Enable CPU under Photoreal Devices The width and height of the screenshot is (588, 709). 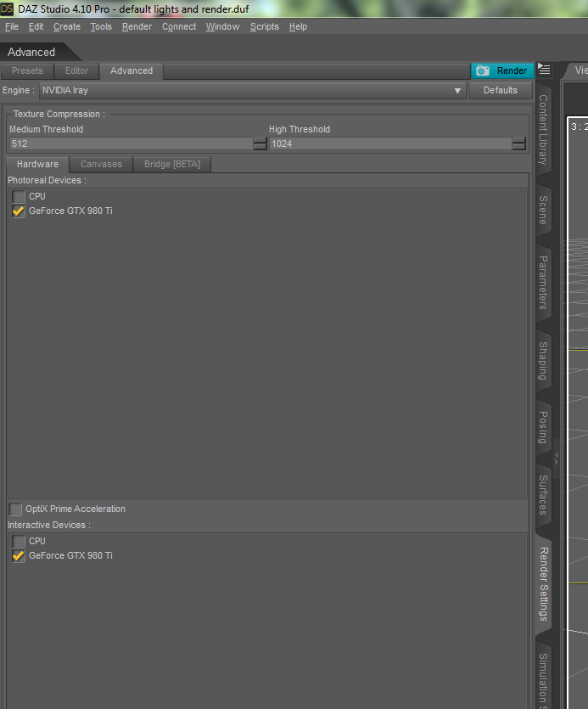tap(19, 197)
